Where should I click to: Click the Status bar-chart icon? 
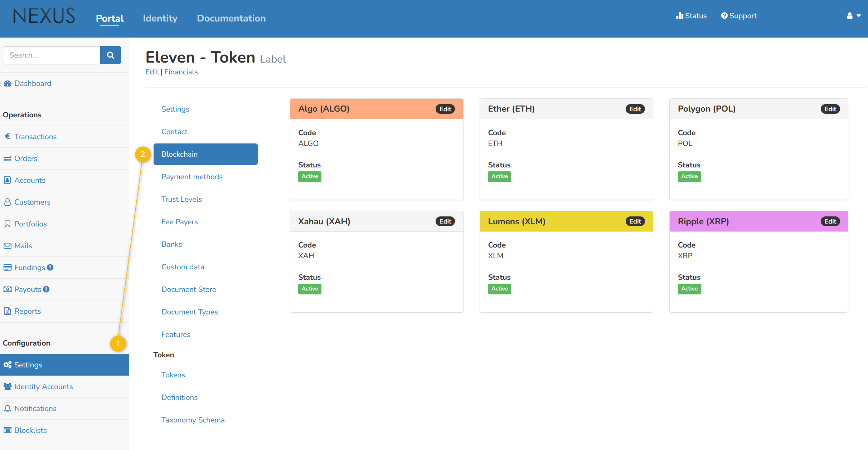tap(679, 16)
